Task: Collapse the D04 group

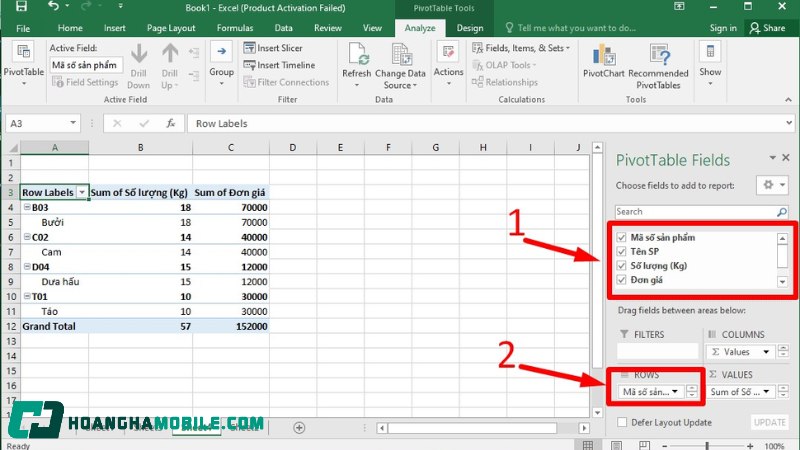Action: click(27, 266)
